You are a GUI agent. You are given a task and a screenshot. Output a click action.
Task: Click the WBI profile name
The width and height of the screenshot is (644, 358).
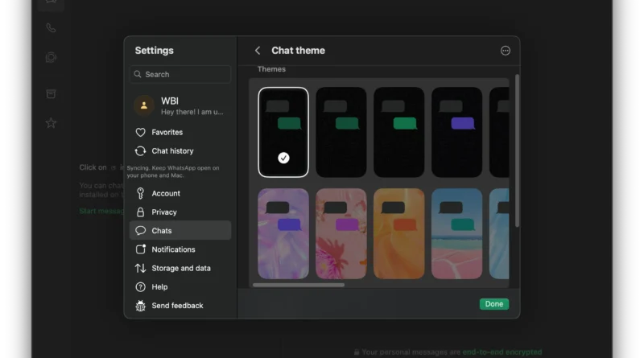click(x=170, y=101)
